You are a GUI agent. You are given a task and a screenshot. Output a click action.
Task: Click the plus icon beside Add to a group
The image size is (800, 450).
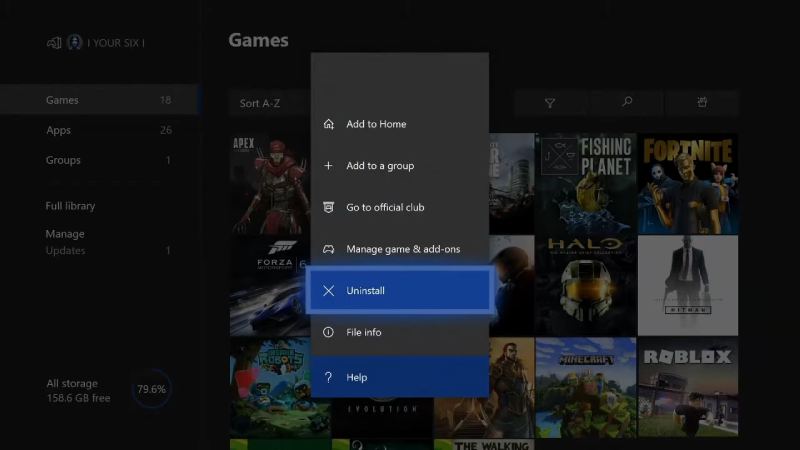tap(328, 166)
